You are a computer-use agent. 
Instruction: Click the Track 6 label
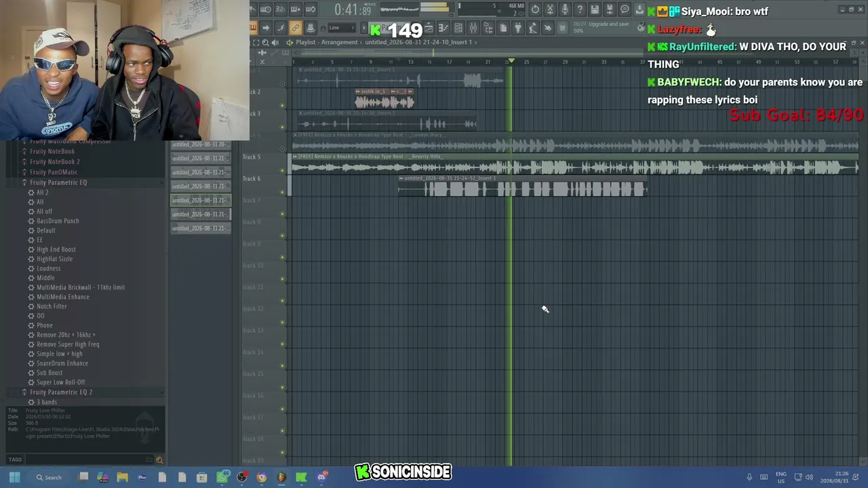click(252, 179)
